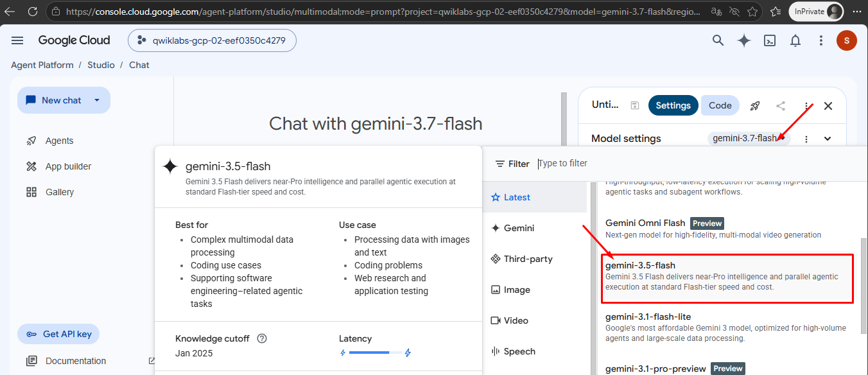Open the Google Cloud navigation hamburger menu

17,40
